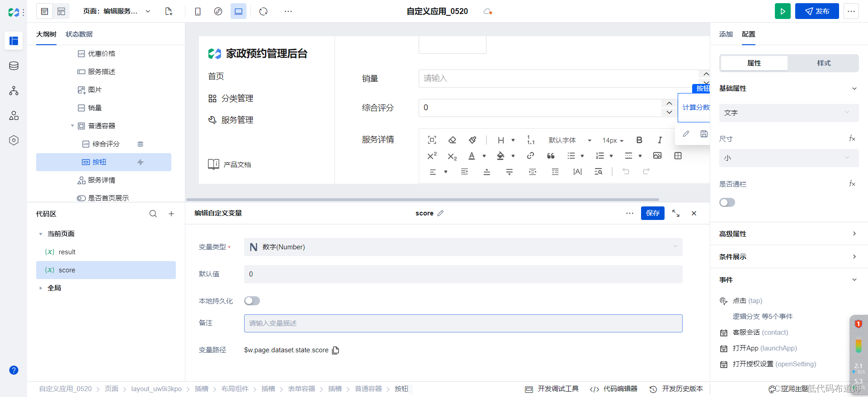Click the 默认值 input field
Image resolution: width=868 pixels, height=397 pixels.
click(463, 274)
